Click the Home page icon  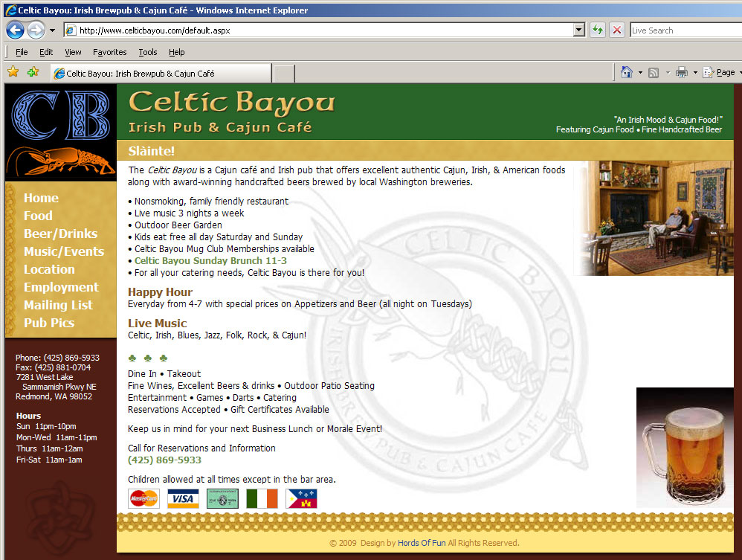pos(627,72)
